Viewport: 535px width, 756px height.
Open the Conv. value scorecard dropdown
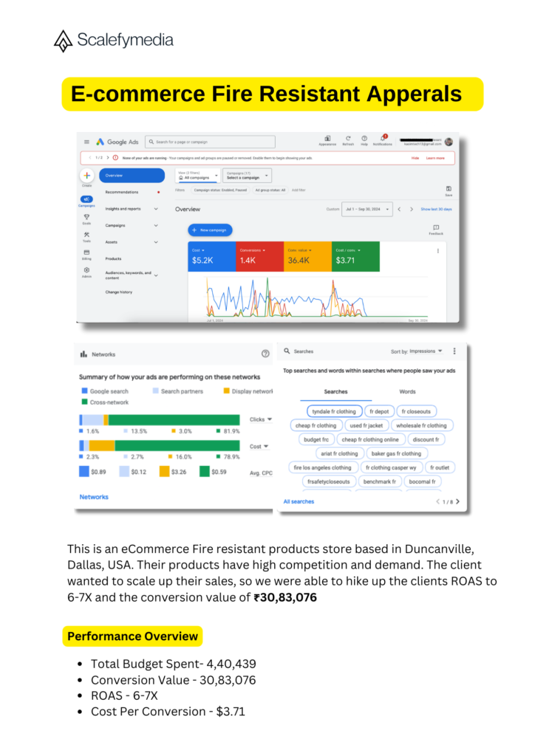click(x=300, y=250)
